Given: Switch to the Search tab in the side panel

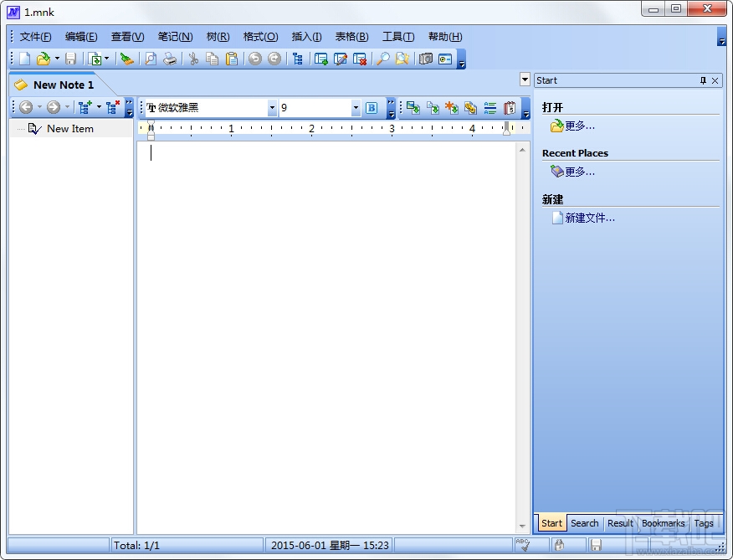Looking at the screenshot, I should pos(584,523).
